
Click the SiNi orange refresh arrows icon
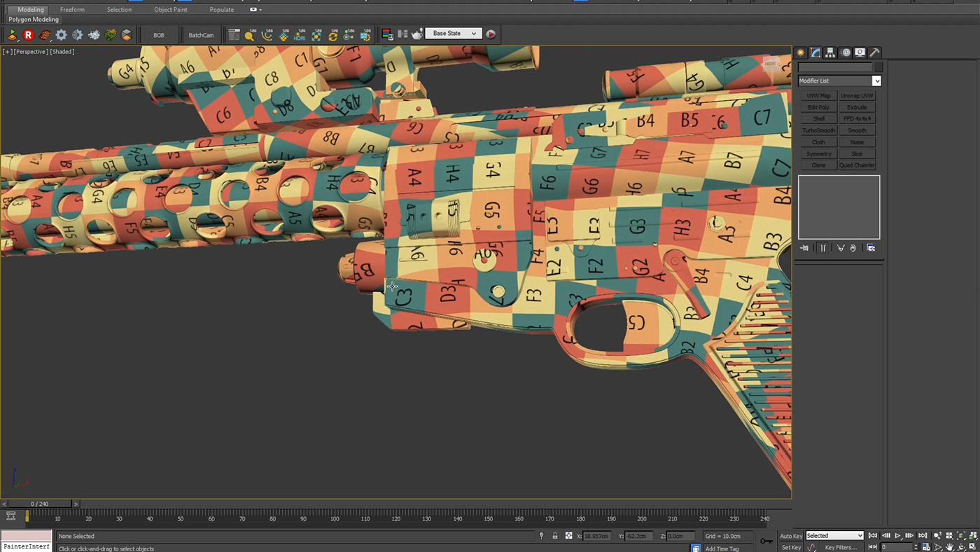coord(332,34)
